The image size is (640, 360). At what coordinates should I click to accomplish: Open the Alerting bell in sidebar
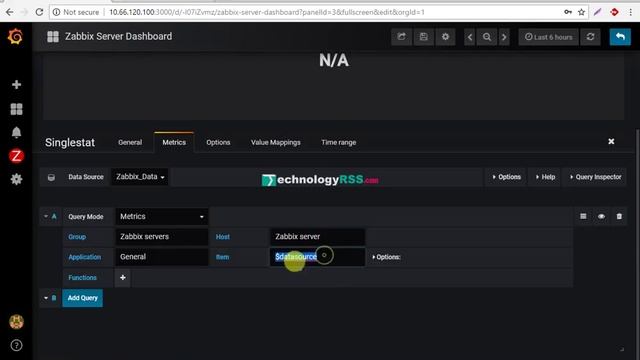[16, 133]
